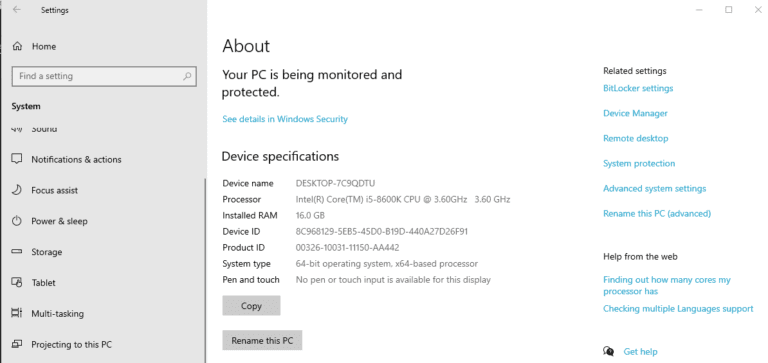Open BitLocker settings link
Image resolution: width=768 pixels, height=363 pixels.
[638, 88]
